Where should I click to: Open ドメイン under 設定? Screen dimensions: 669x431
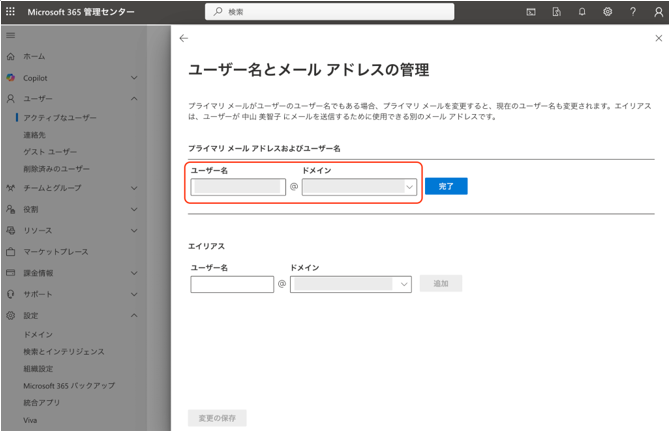click(38, 334)
